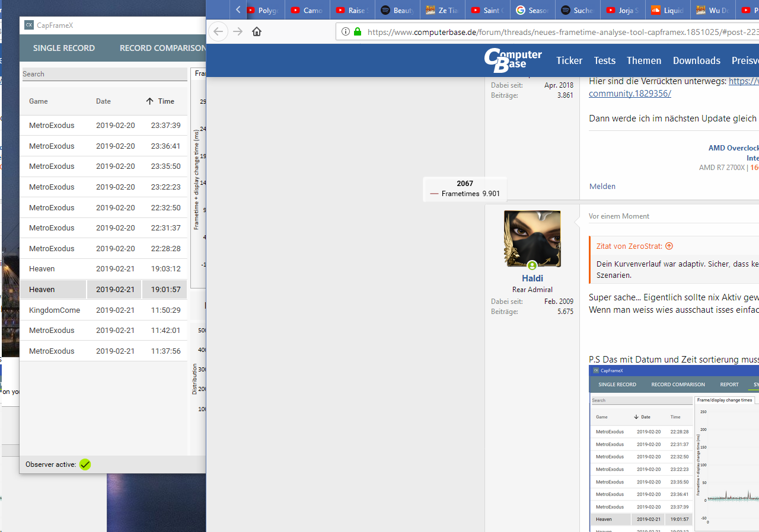
Task: Select the MetroExodus record at 23:37:39
Action: pyautogui.click(x=104, y=126)
